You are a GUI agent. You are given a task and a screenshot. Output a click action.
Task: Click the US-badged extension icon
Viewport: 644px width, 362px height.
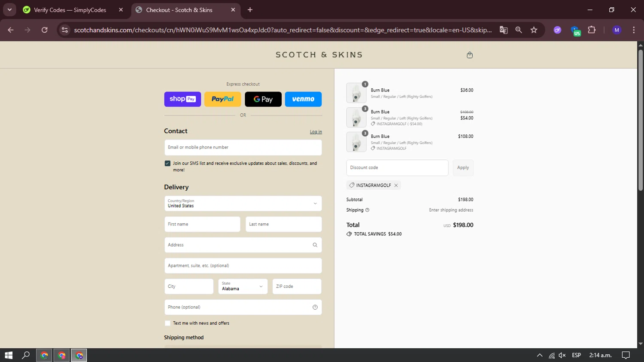pyautogui.click(x=575, y=30)
